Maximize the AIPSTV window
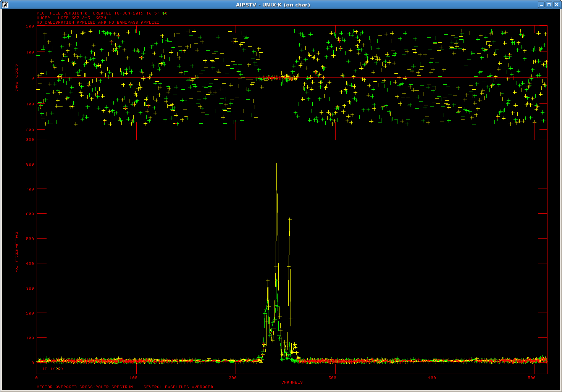Viewport: 562px width, 392px height. (x=549, y=5)
